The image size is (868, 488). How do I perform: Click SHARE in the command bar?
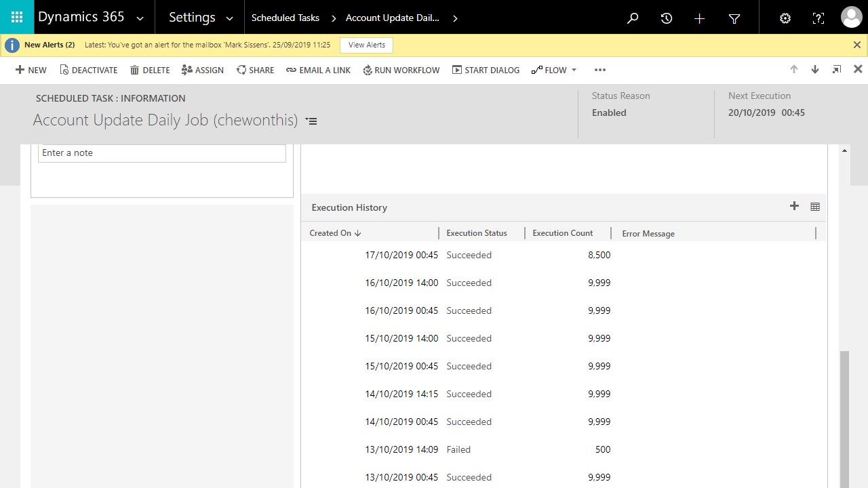click(256, 70)
